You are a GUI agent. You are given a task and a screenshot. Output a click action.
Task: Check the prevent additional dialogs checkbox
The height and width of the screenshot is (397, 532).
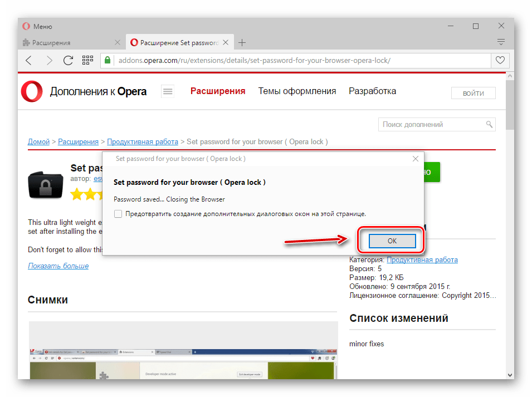click(x=118, y=214)
